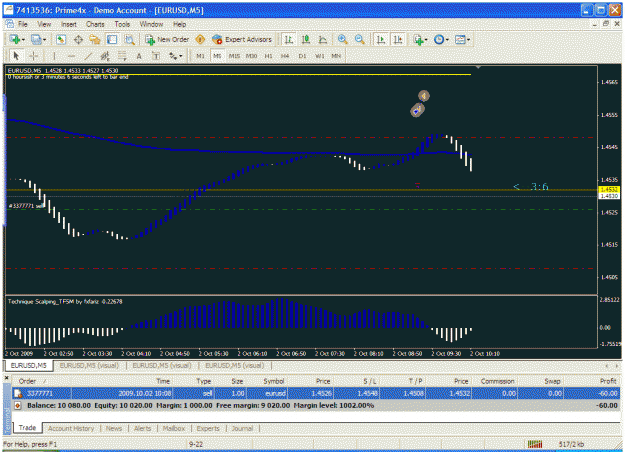Screen dimensions: 625x452
Task: Click the yellow 1.4532 price level marker
Action: point(609,190)
